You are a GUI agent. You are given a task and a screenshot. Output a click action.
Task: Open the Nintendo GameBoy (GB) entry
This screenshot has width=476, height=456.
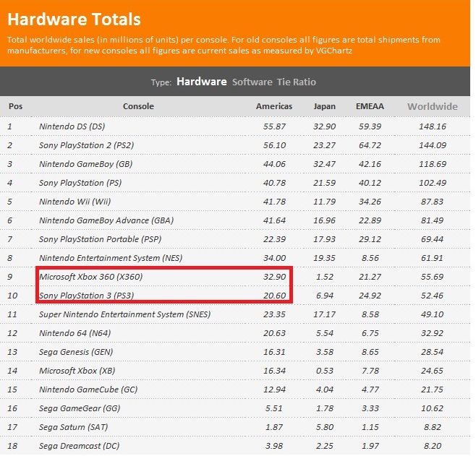point(82,164)
